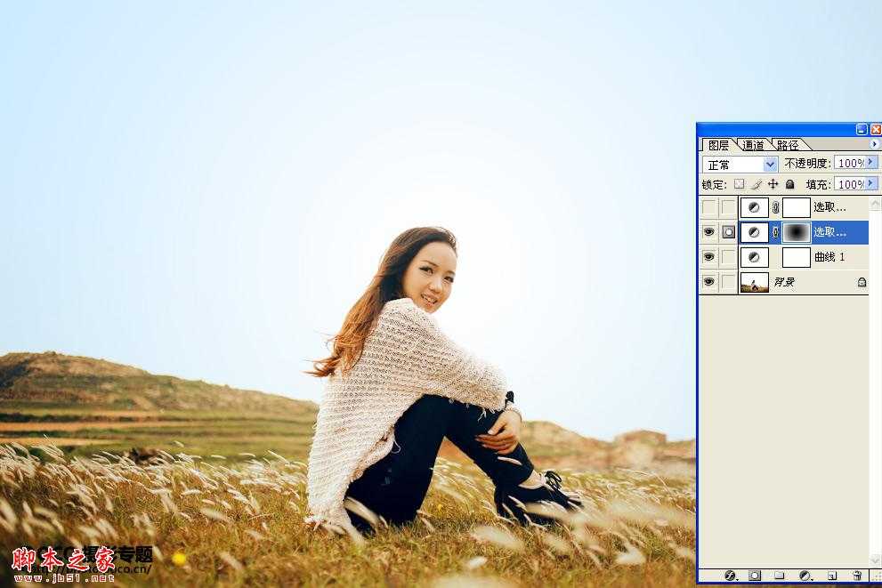Select the hidden 选取… layer name
Screen dimensions: 882x588
pyautogui.click(x=829, y=207)
